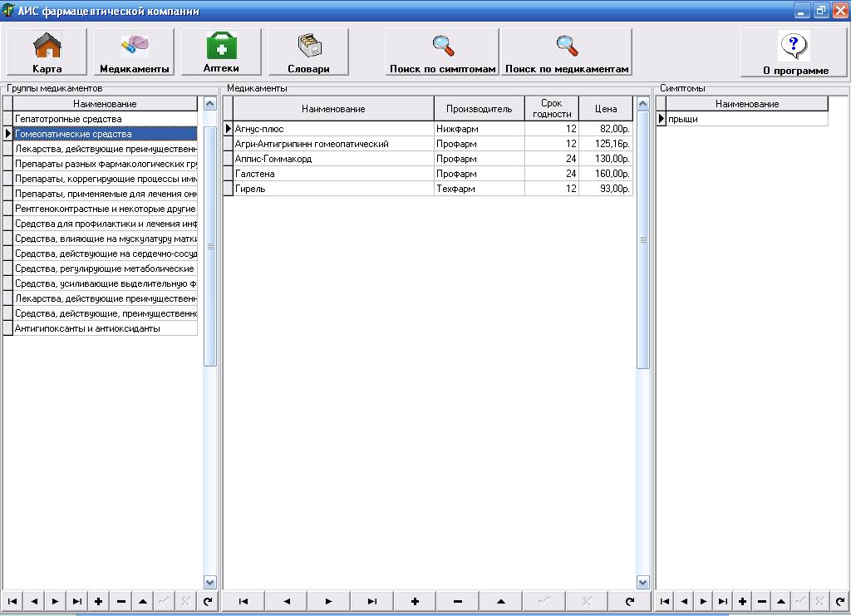The width and height of the screenshot is (851, 616).
Task: Select the Галстена medication row
Action: click(x=332, y=174)
